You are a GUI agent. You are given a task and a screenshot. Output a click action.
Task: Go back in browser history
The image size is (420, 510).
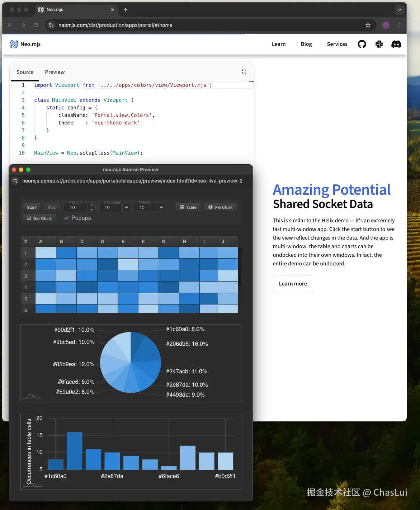(x=10, y=25)
